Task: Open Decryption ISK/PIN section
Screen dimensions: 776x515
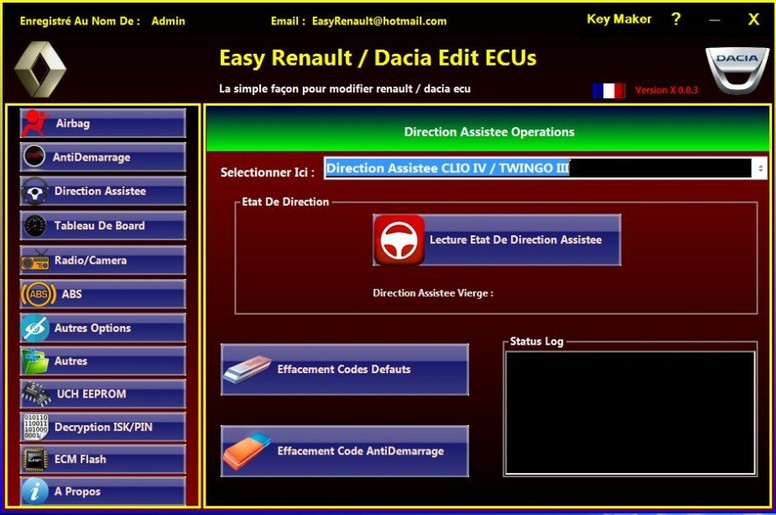Action: click(103, 427)
